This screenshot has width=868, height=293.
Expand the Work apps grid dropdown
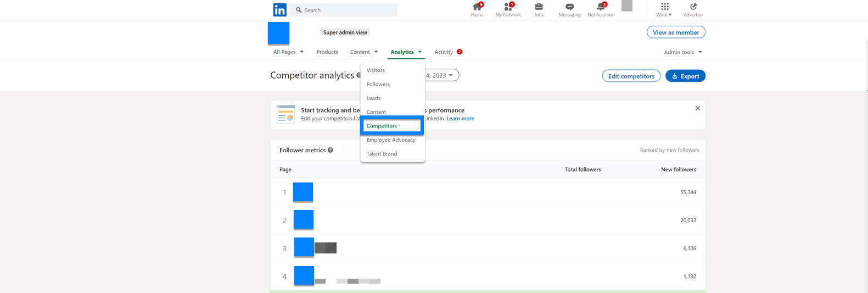point(664,9)
